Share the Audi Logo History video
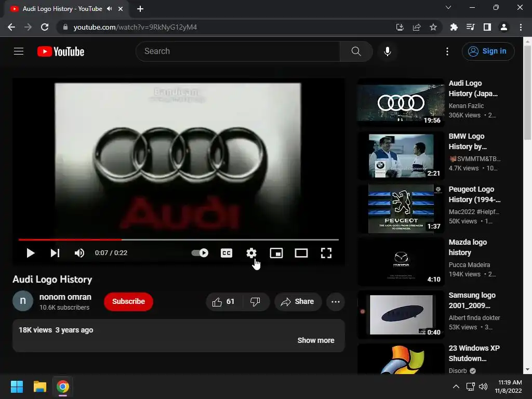Viewport: 532px width, 399px height. (x=298, y=302)
